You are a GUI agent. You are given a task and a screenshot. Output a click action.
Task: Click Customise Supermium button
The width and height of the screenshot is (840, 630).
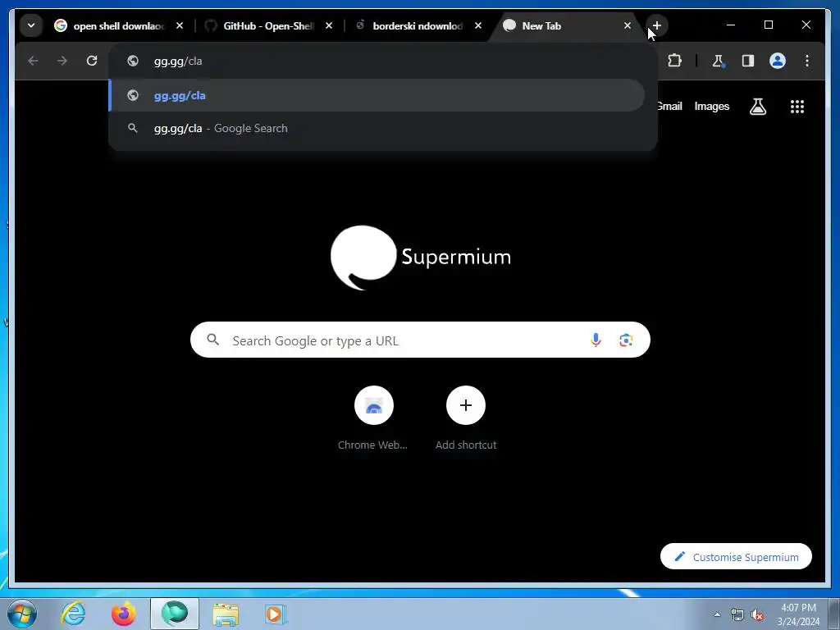tap(736, 557)
